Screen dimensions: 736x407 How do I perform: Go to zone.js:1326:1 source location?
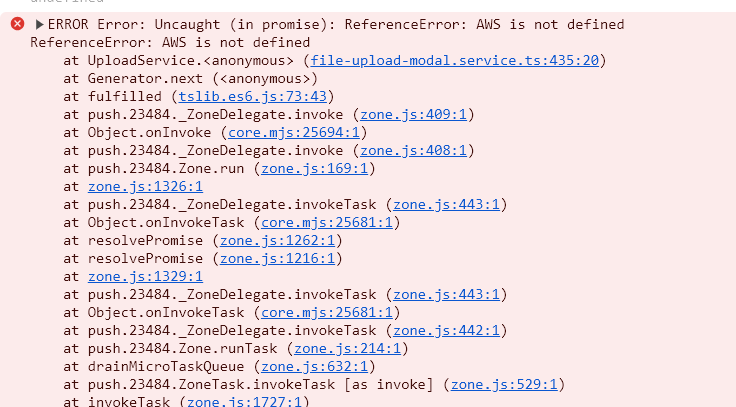tap(145, 187)
